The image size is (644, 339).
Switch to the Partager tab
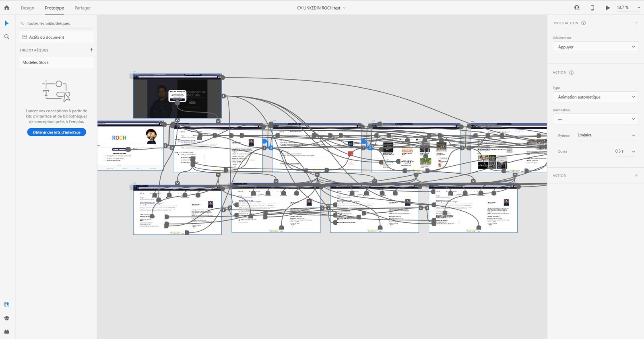tap(83, 8)
